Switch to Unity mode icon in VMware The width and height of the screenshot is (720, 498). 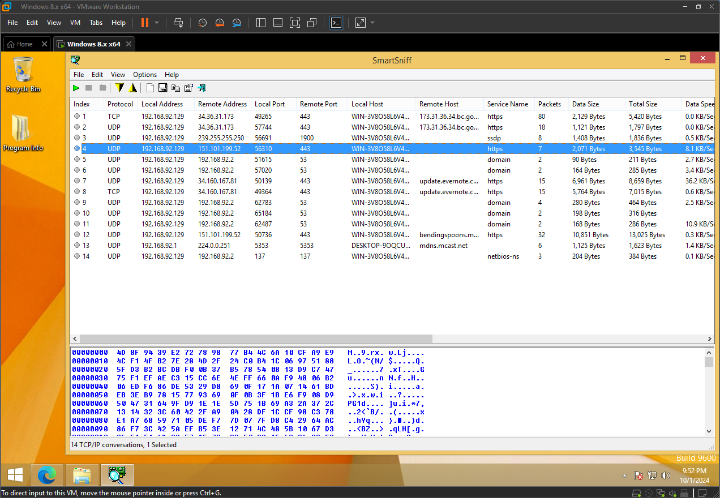(312, 22)
